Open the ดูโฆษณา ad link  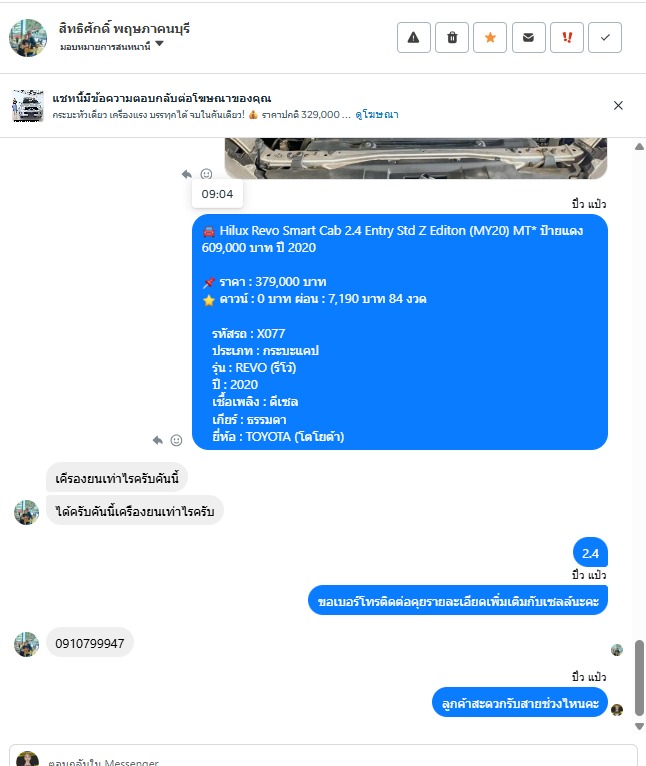[x=377, y=114]
